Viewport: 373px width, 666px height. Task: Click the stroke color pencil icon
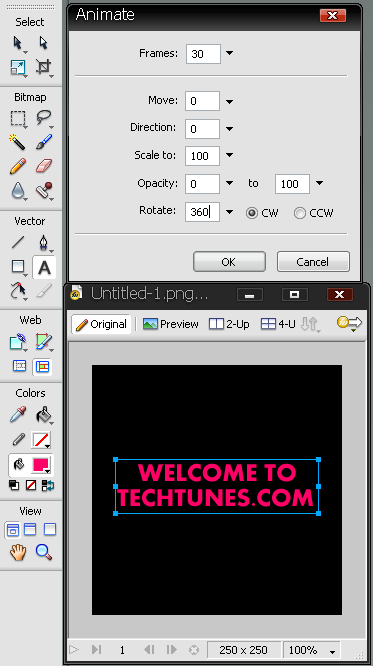point(18,440)
